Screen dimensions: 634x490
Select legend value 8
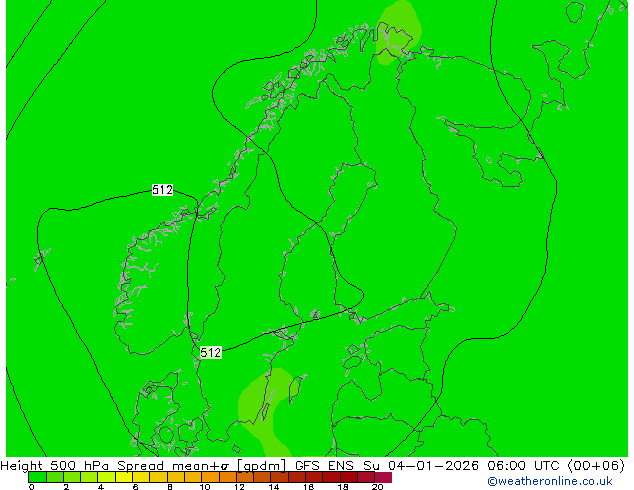pos(170,487)
